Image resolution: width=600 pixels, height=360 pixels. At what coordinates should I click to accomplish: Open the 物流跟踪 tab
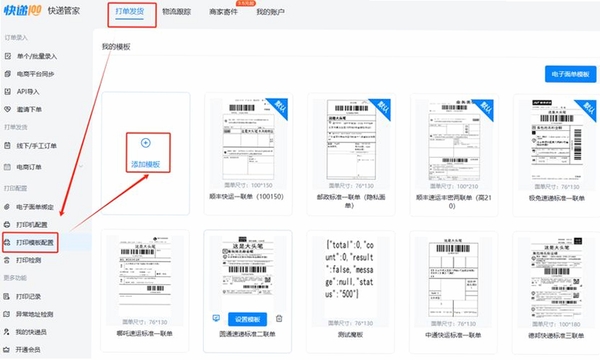(176, 12)
